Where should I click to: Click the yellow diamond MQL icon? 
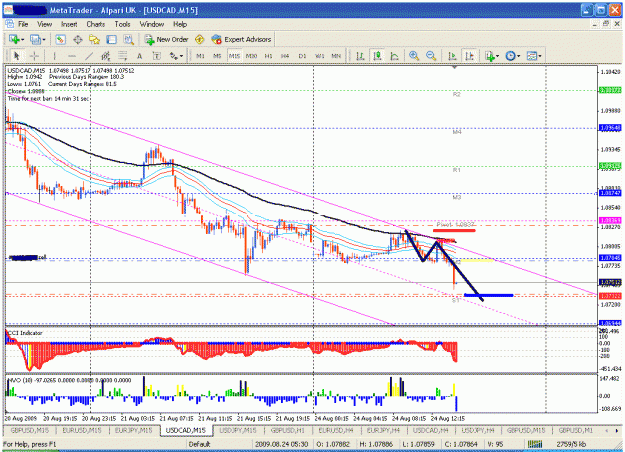(199, 39)
